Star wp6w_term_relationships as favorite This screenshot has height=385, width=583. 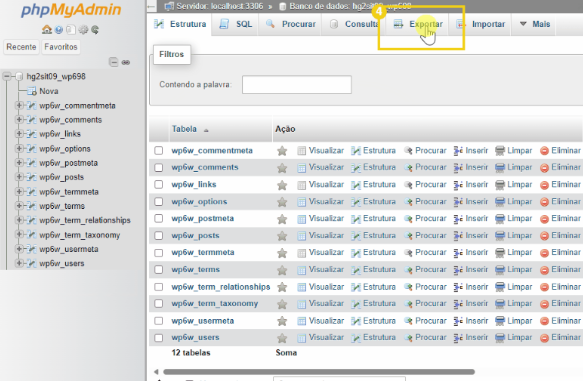click(282, 287)
